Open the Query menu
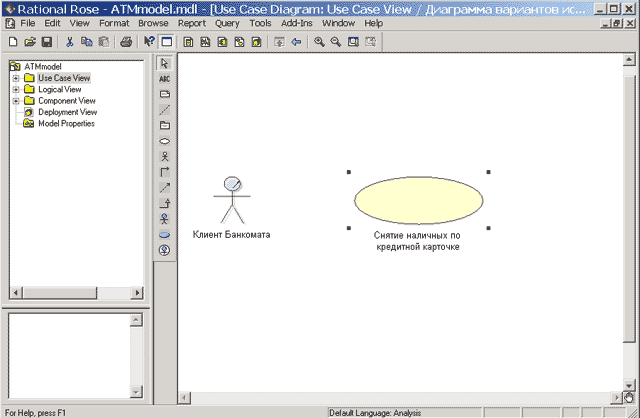The image size is (640, 418). [227, 23]
